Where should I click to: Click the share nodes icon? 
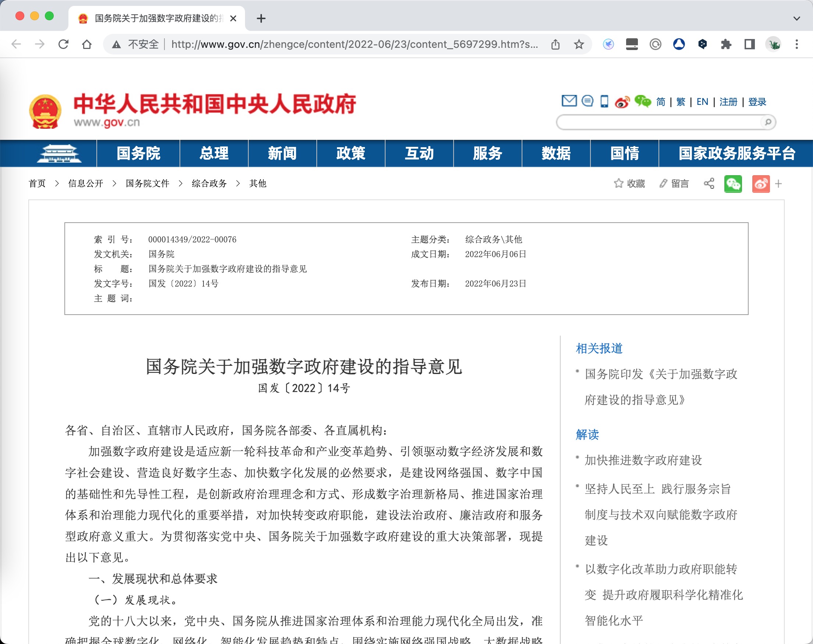click(x=709, y=184)
